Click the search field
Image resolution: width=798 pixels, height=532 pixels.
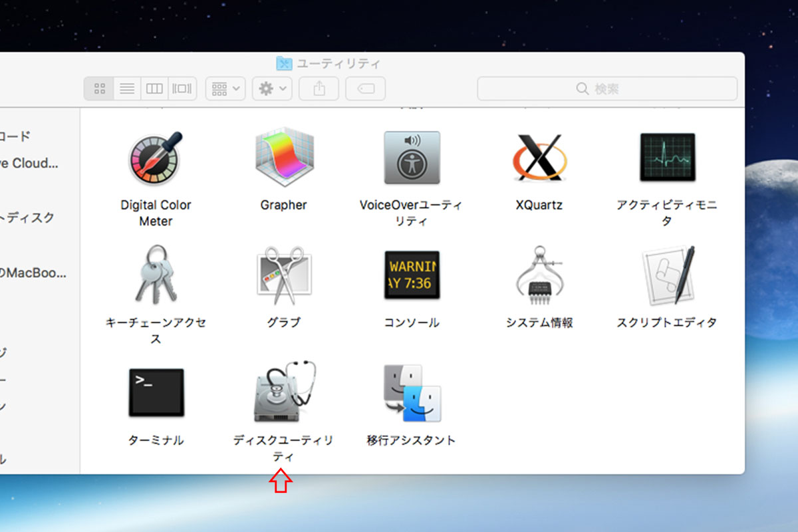[607, 88]
